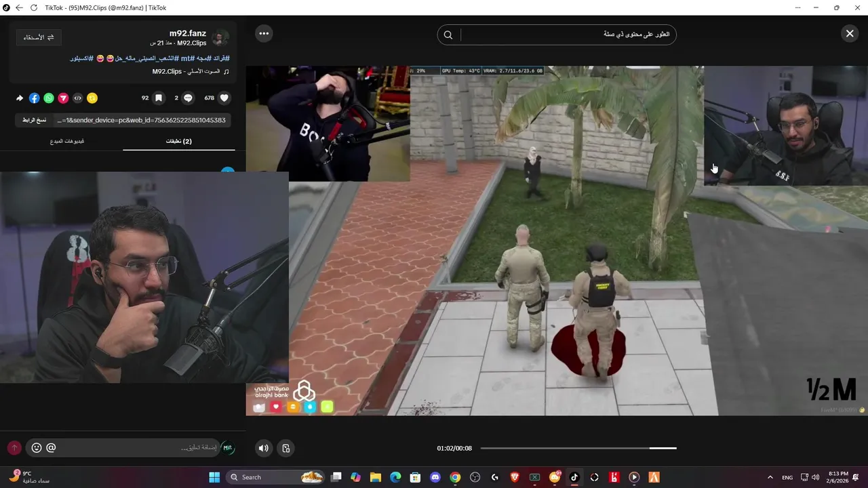Switch to the creator videos tab
This screenshot has height=488, width=868.
[x=67, y=141]
